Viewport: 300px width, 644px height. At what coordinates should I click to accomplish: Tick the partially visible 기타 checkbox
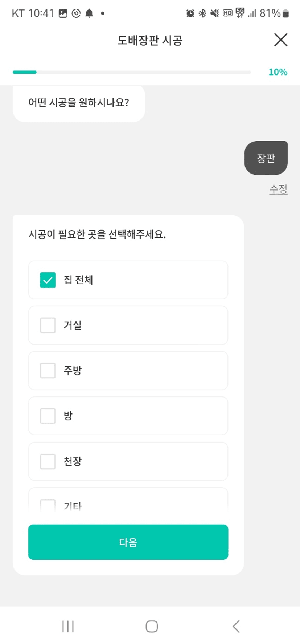[x=48, y=505]
